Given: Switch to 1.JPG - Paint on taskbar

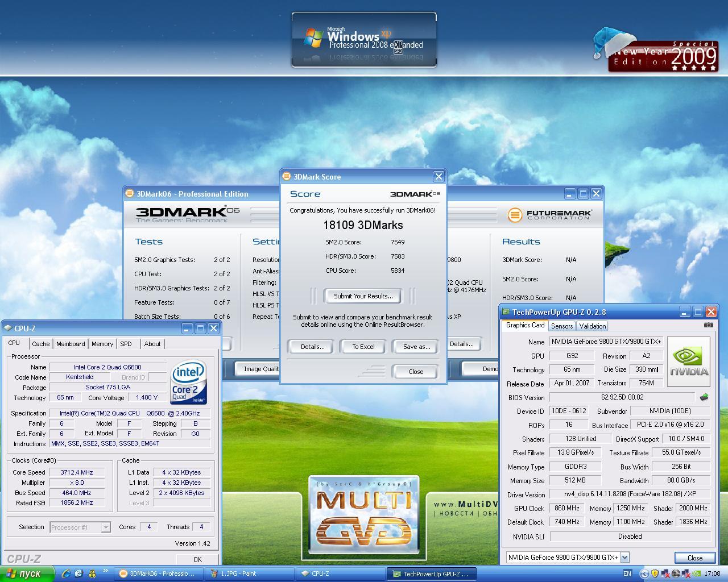Looking at the screenshot, I should pos(249,573).
